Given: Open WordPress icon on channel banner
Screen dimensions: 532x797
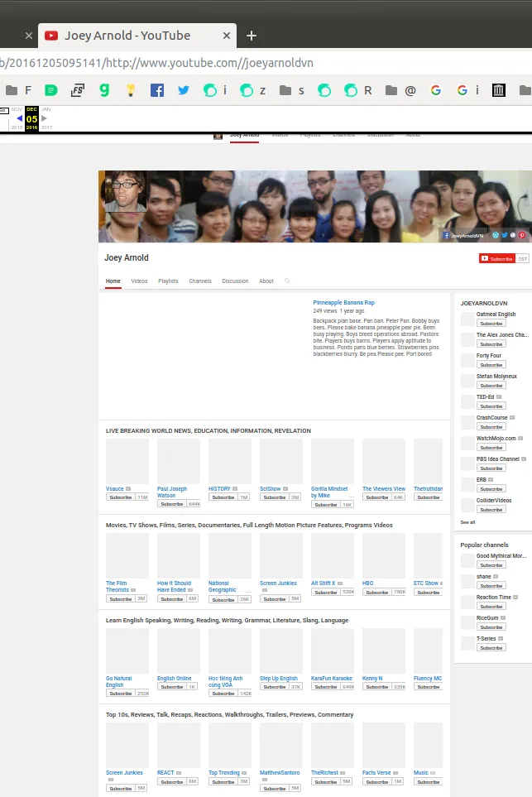Looking at the screenshot, I should tap(496, 235).
